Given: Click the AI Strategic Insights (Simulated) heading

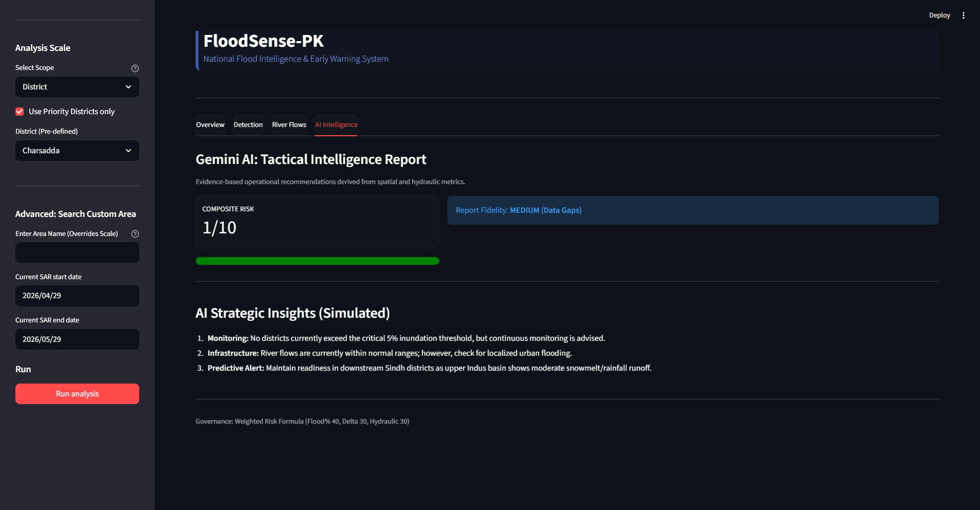Looking at the screenshot, I should [293, 313].
